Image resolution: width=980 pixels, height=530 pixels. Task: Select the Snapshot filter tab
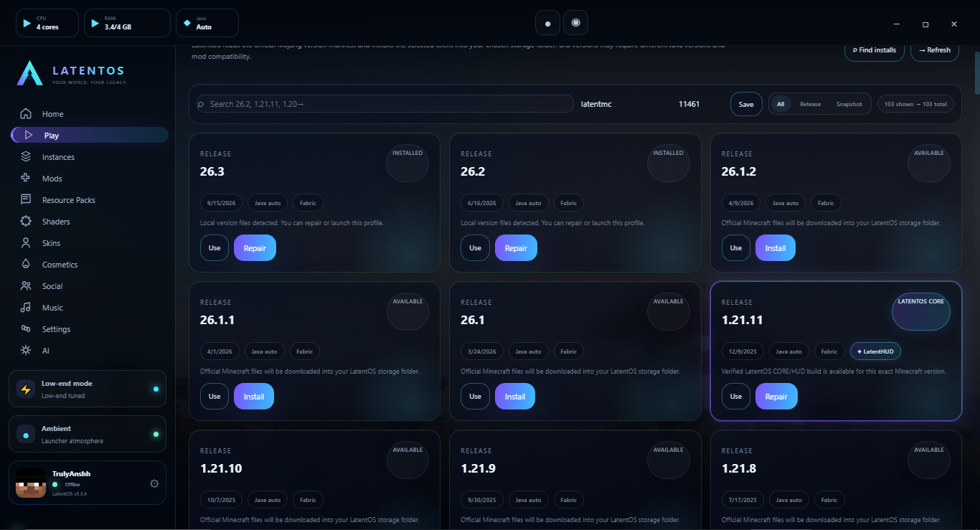[x=849, y=104]
